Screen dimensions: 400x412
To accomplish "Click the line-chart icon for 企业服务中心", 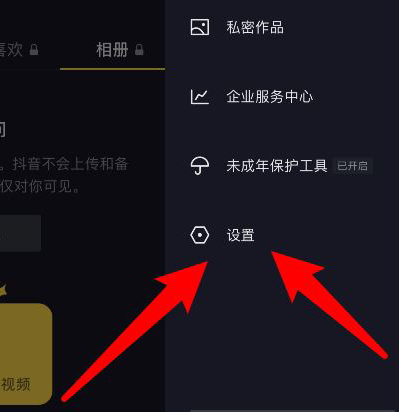I will point(200,97).
